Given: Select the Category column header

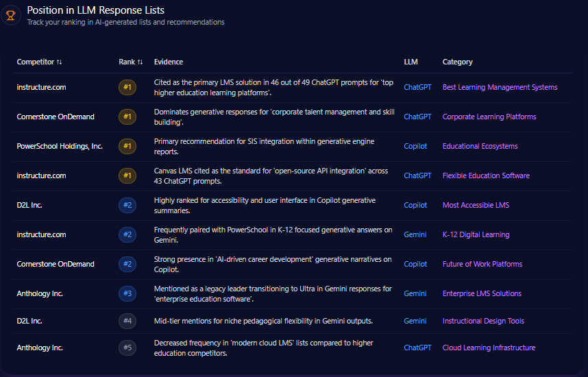Looking at the screenshot, I should [457, 62].
